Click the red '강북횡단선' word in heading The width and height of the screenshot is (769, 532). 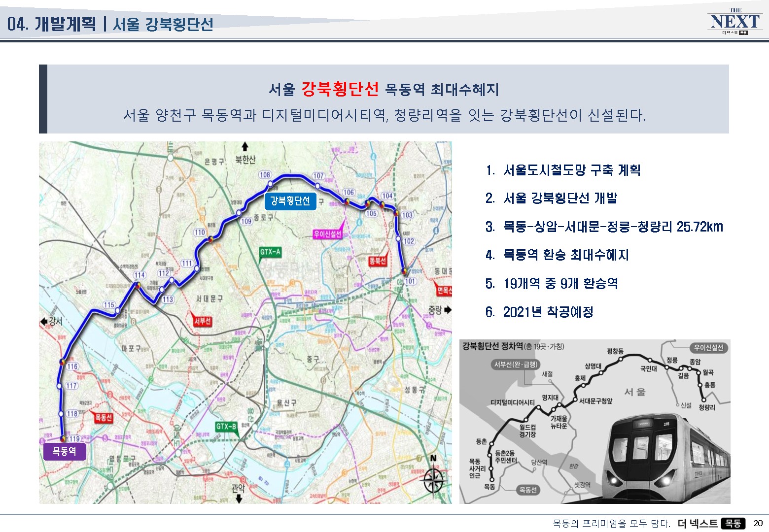coord(340,89)
